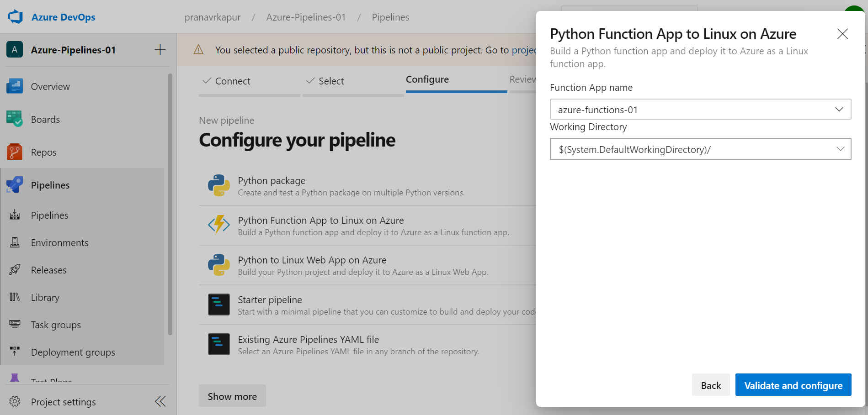868x415 pixels.
Task: Open the Releases section
Action: [48, 270]
